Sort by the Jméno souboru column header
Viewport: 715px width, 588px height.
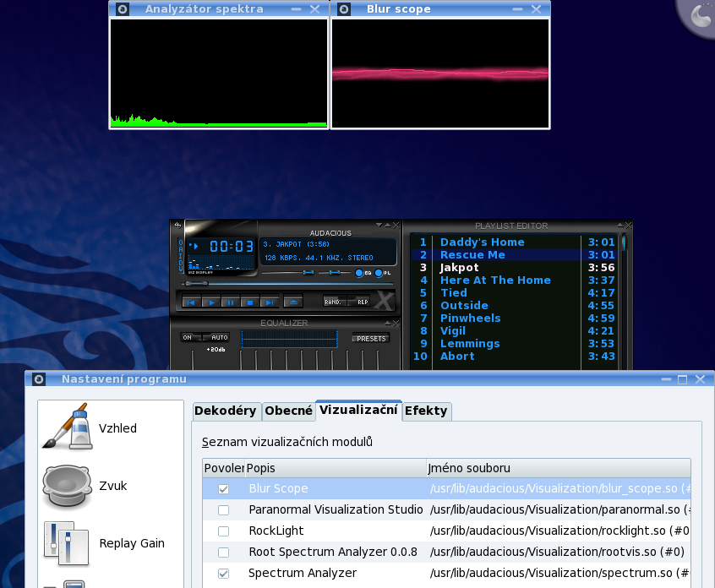[x=558, y=468]
